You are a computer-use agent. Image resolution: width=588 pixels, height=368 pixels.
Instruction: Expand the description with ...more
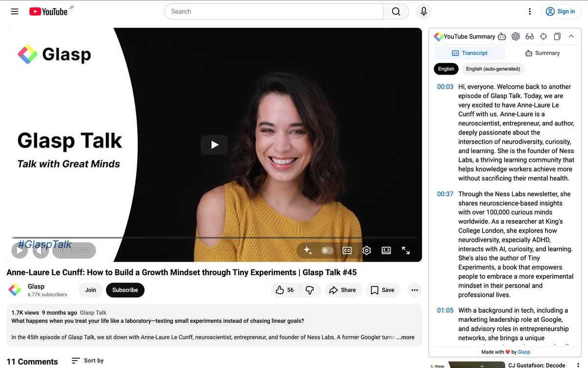click(406, 337)
